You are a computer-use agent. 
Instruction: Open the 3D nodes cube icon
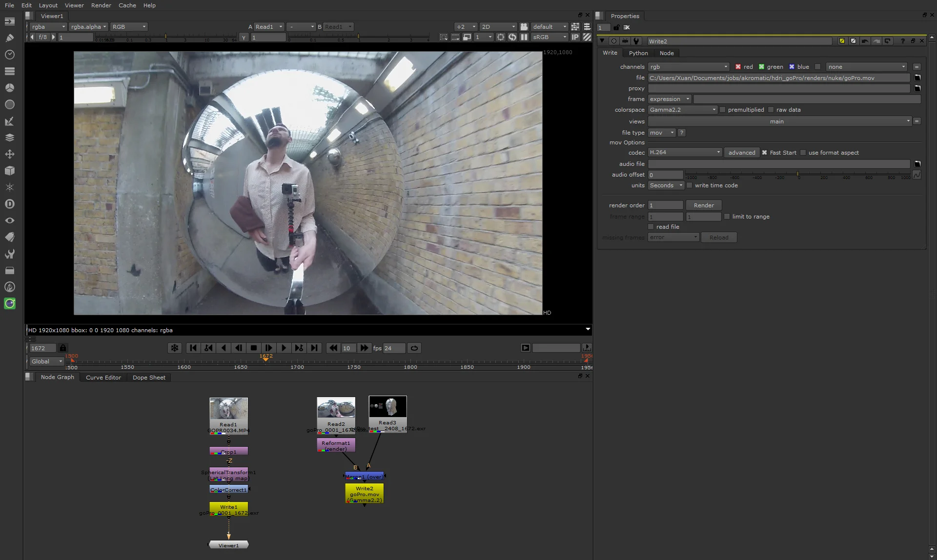[x=9, y=171]
